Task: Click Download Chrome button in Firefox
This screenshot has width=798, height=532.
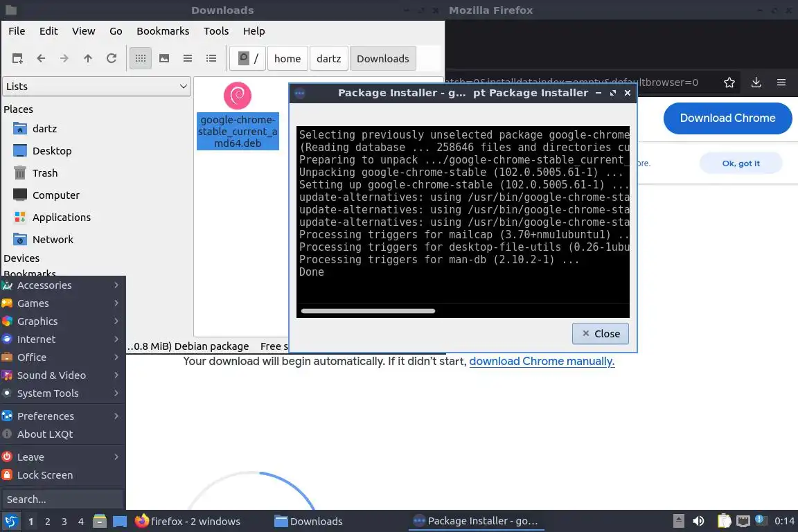Action: 727,118
